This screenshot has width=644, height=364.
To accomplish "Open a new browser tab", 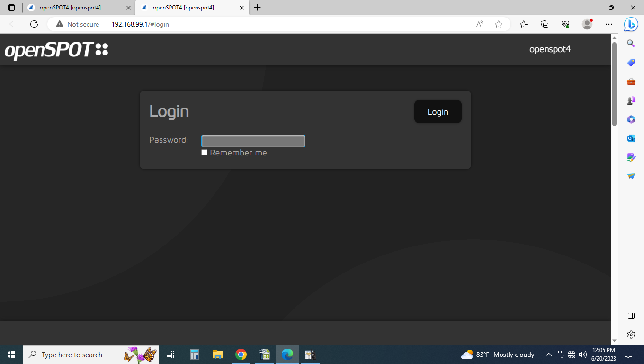I will [x=257, y=8].
